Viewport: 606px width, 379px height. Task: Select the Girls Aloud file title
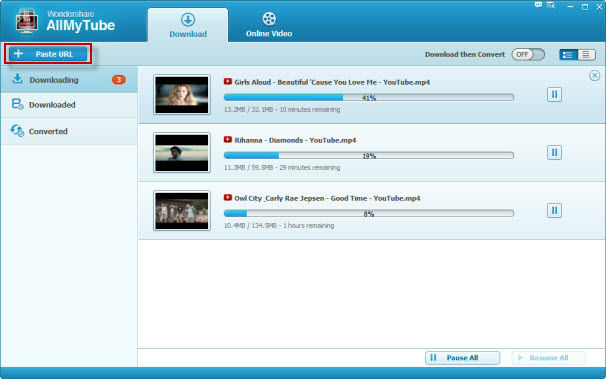pyautogui.click(x=332, y=82)
